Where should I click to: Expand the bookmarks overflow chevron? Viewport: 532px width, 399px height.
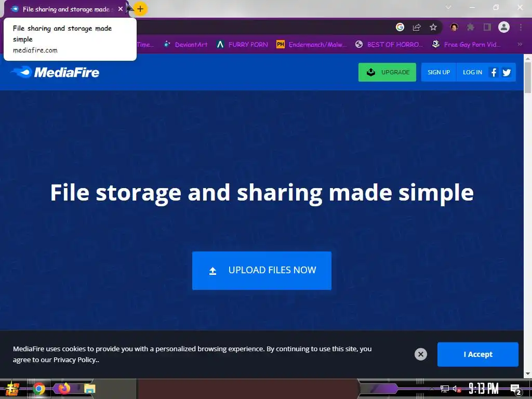[520, 45]
